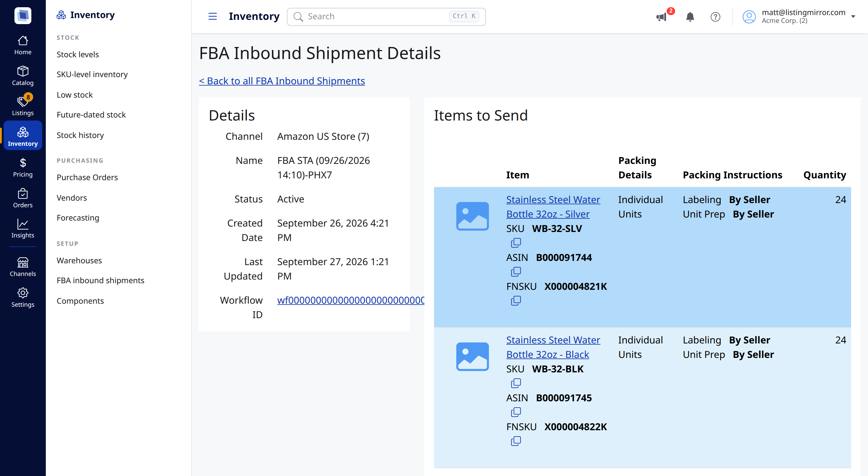Click the Black bottle image placeholder thumbnail
868x476 pixels.
point(472,357)
